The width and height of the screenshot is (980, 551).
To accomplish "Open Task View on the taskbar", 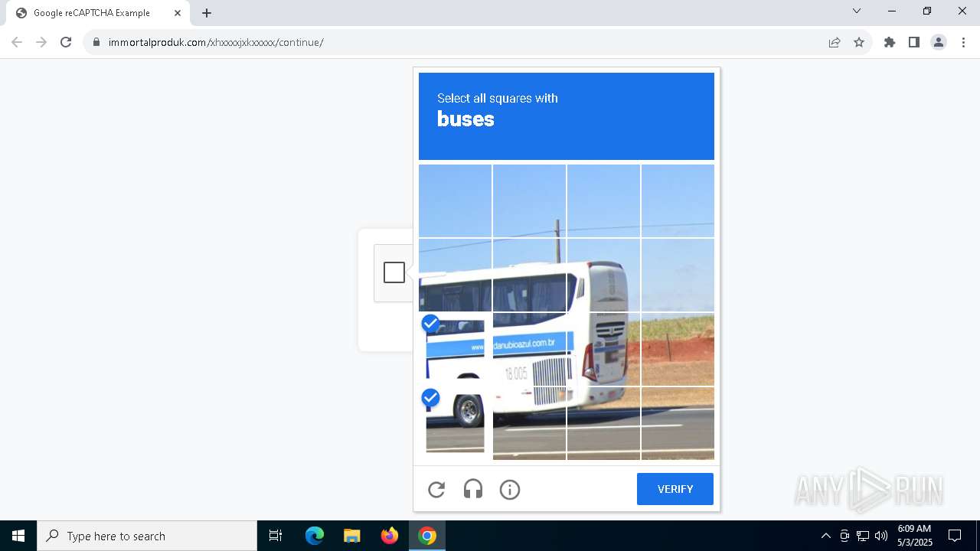I will point(276,536).
